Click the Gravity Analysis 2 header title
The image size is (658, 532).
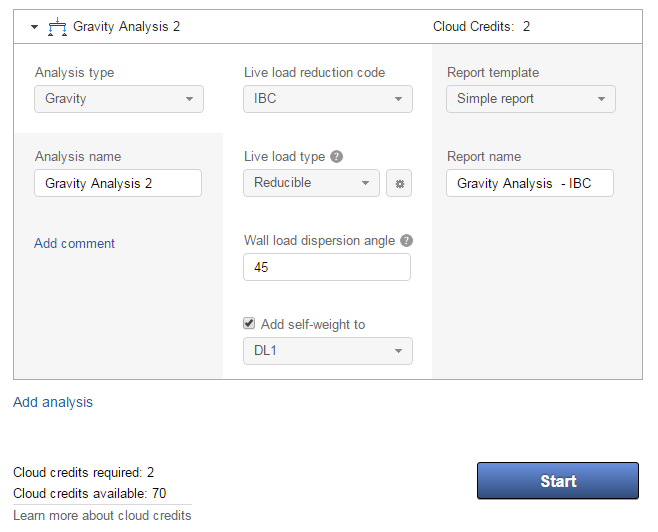pyautogui.click(x=127, y=27)
